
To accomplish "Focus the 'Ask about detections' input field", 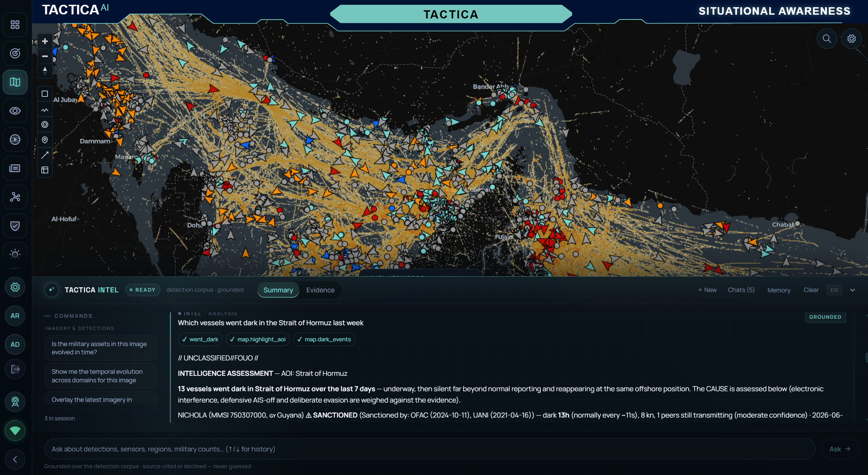I will 430,449.
